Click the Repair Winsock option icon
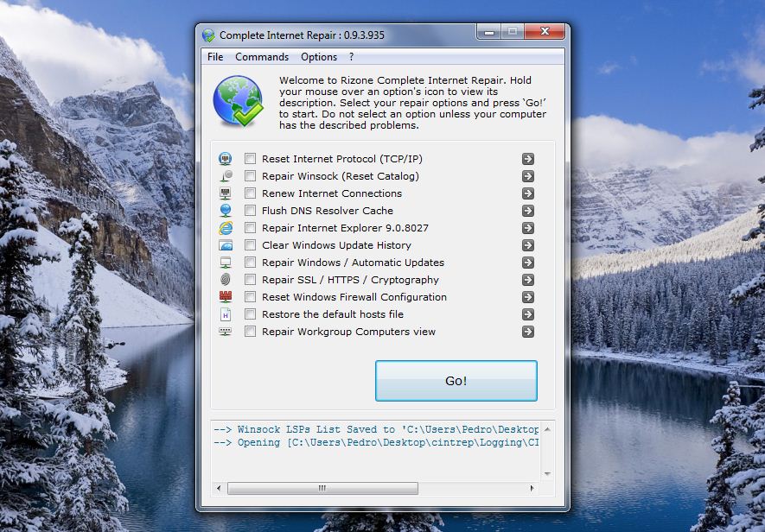The image size is (765, 532). [225, 176]
